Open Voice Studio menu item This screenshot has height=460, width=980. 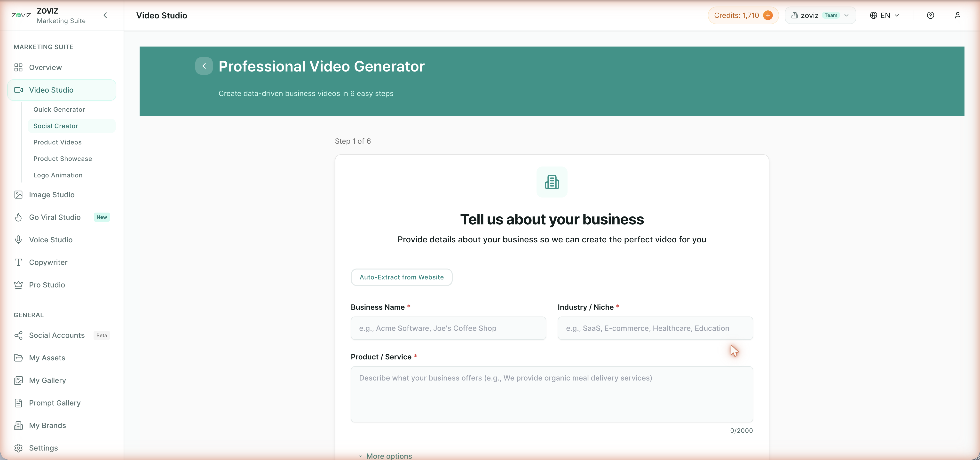click(x=62, y=240)
